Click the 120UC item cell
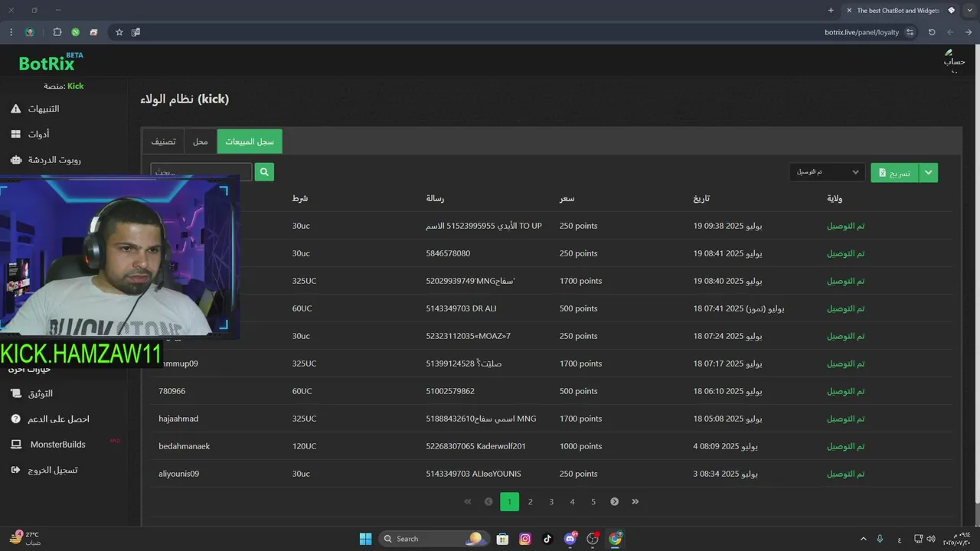Image resolution: width=980 pixels, height=551 pixels. click(x=304, y=446)
